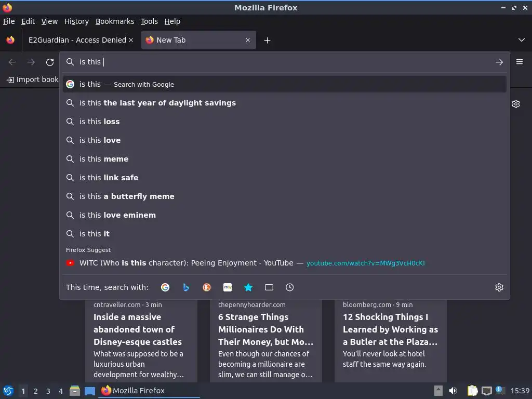Viewport: 532px width, 399px height.
Task: Open the History menu
Action: 77,21
